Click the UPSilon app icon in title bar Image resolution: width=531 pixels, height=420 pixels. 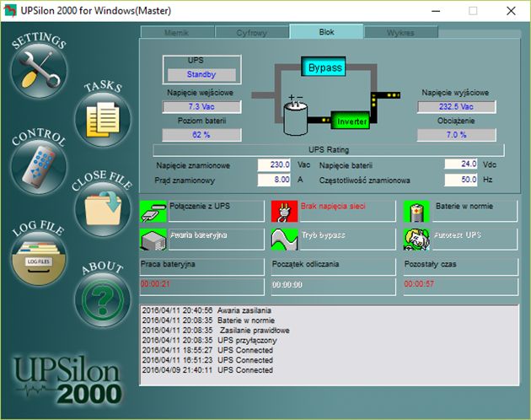[9, 10]
